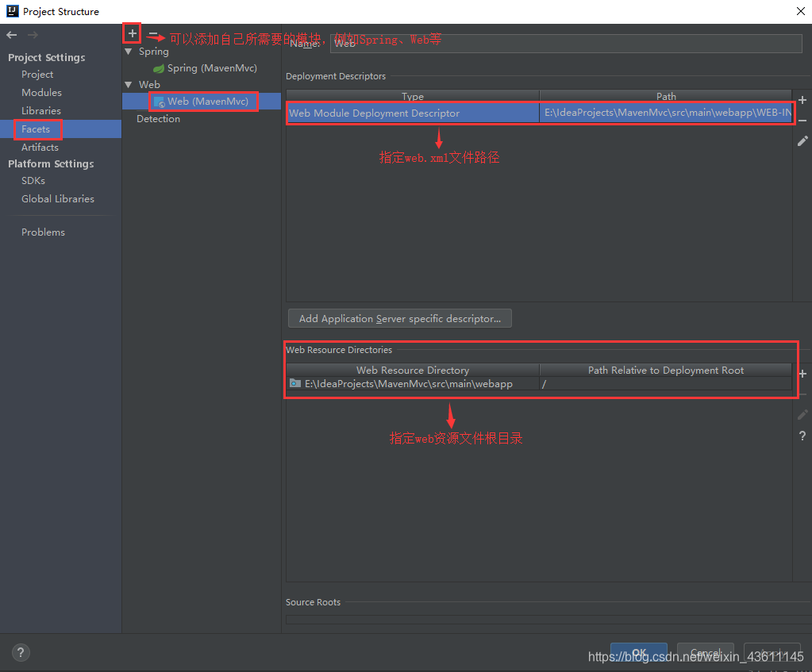Click the webapp folder icon
The image size is (812, 672).
pyautogui.click(x=295, y=384)
